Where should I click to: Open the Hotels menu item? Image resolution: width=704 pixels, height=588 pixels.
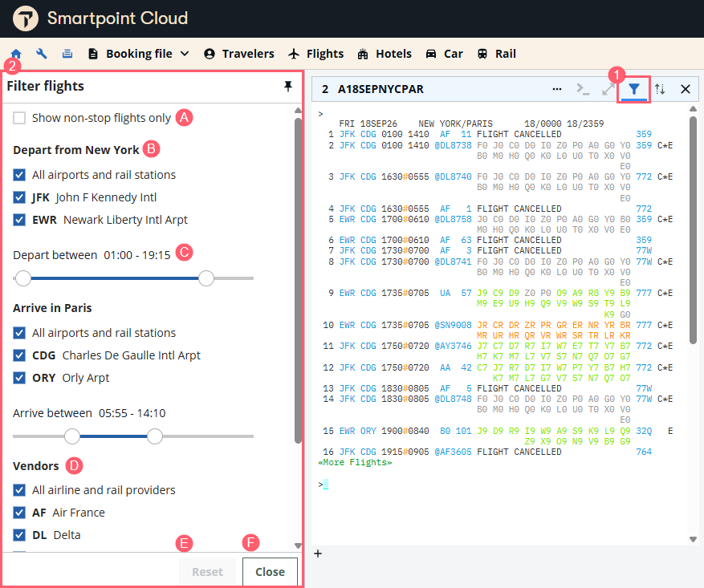coord(385,54)
